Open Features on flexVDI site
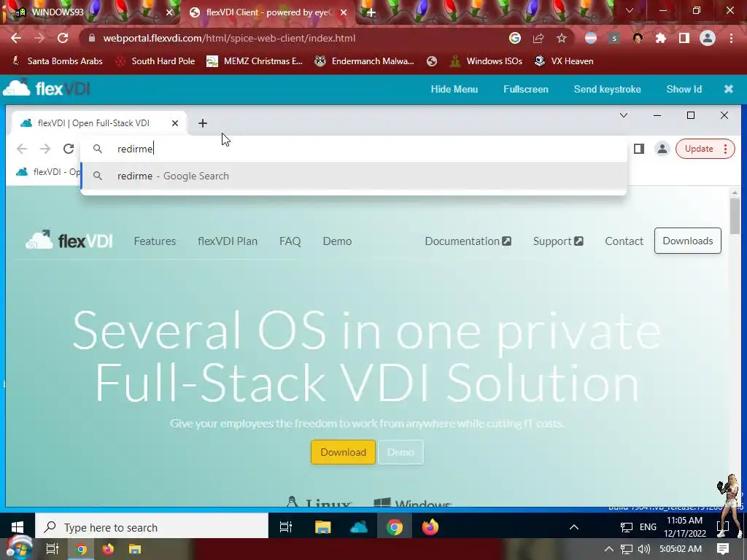The image size is (747, 560). [155, 241]
